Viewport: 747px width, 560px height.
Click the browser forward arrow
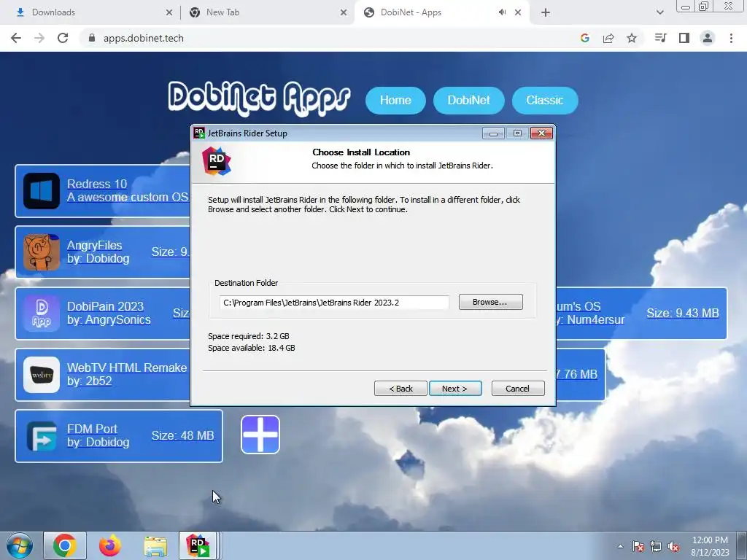[x=39, y=38]
